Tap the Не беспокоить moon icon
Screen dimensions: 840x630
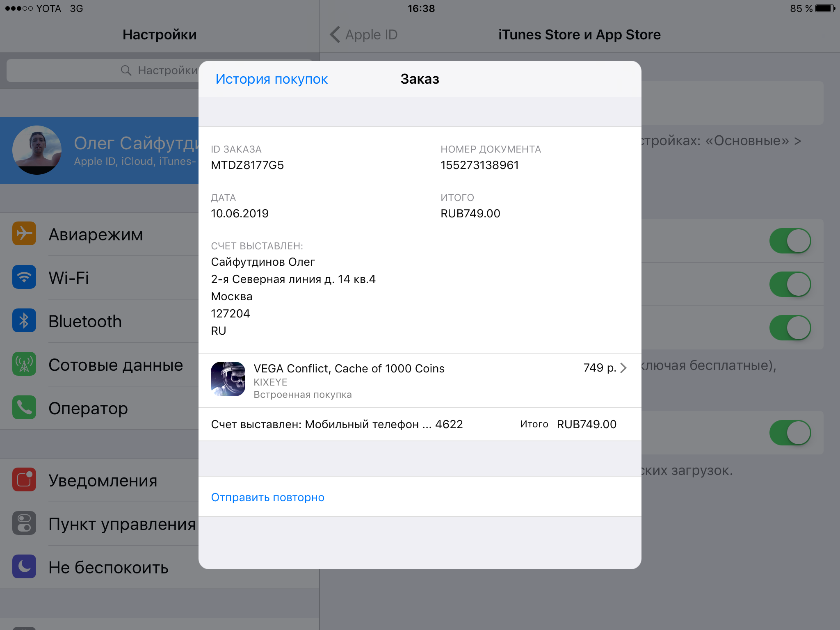coord(24,566)
